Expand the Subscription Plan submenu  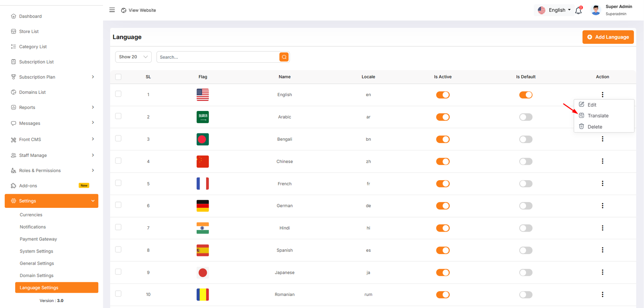click(x=93, y=77)
